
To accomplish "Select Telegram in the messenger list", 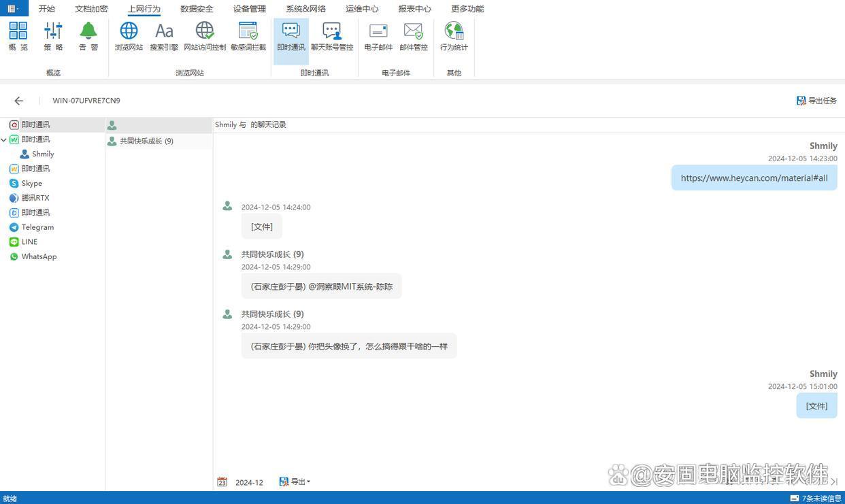I will tap(37, 227).
